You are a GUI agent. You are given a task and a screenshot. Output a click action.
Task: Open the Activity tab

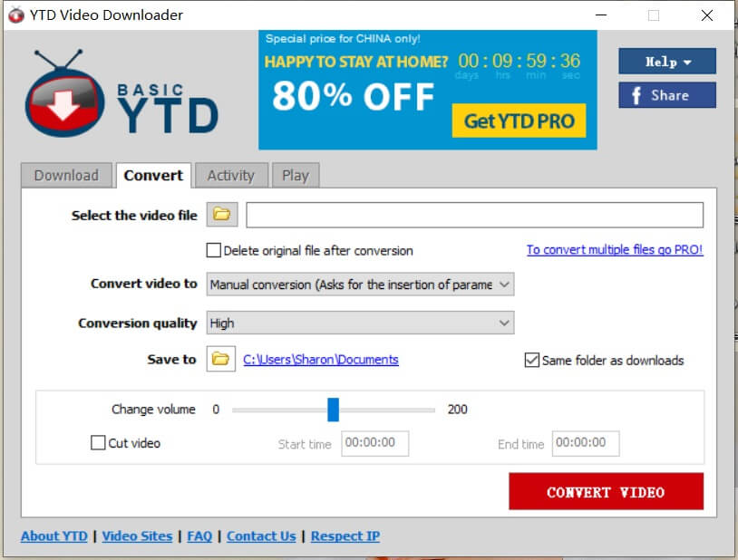(x=231, y=176)
